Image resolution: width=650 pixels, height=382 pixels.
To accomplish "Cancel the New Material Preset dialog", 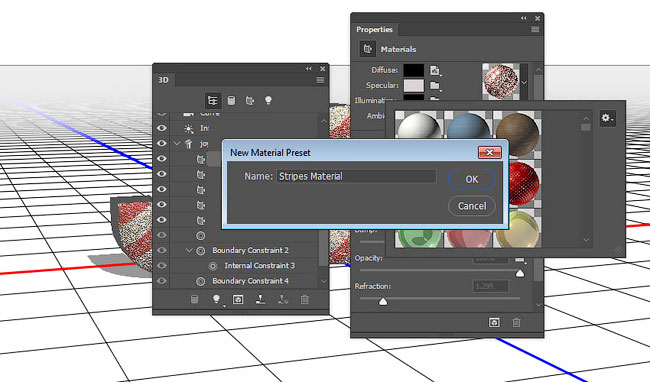I will coord(472,206).
